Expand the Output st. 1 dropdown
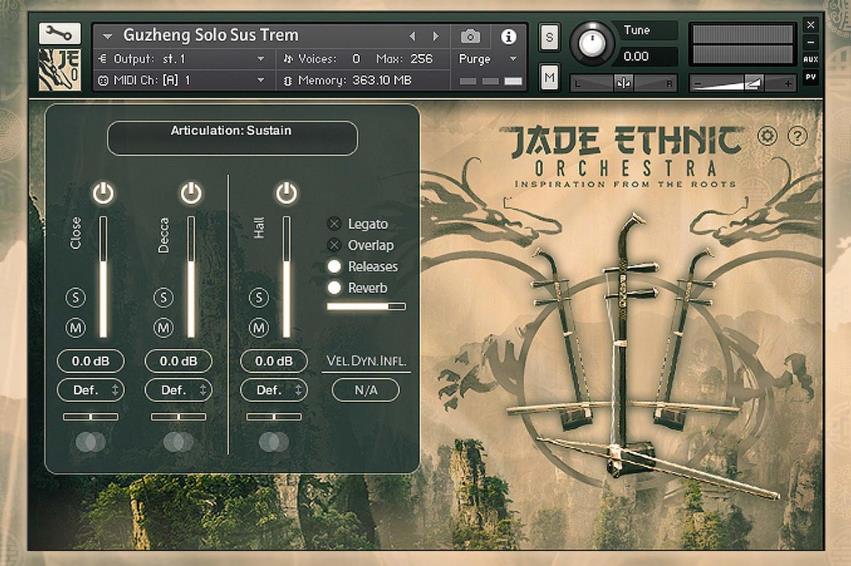The image size is (851, 566). tap(261, 59)
